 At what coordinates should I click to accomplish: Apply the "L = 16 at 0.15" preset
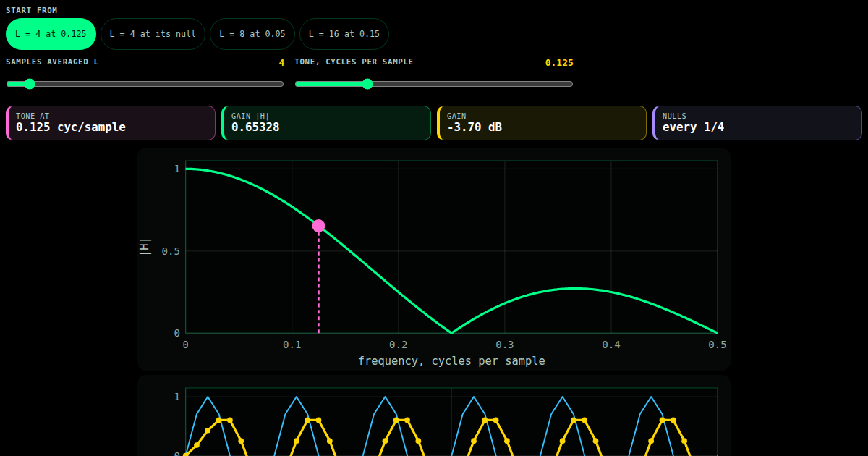pos(344,34)
